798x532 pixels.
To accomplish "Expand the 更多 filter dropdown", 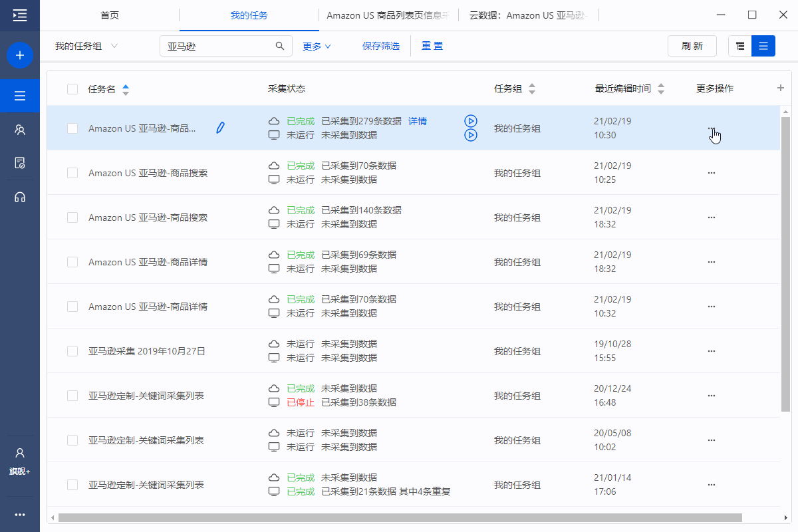I will pyautogui.click(x=317, y=46).
